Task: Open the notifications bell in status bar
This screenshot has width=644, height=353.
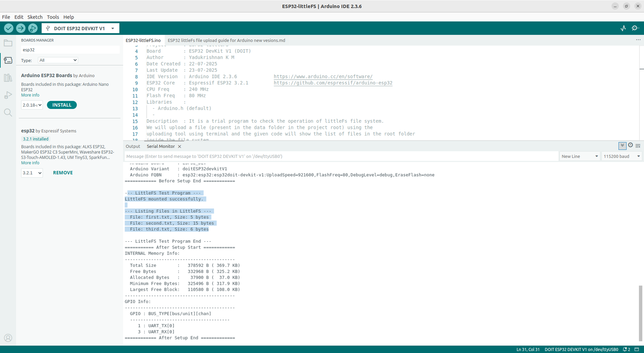Action: (x=626, y=350)
